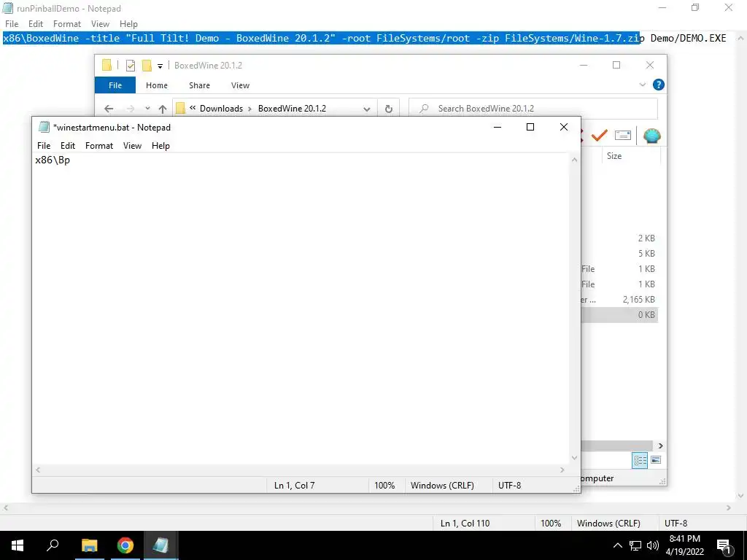Open volume control tray icon
747x560 pixels.
(653, 545)
